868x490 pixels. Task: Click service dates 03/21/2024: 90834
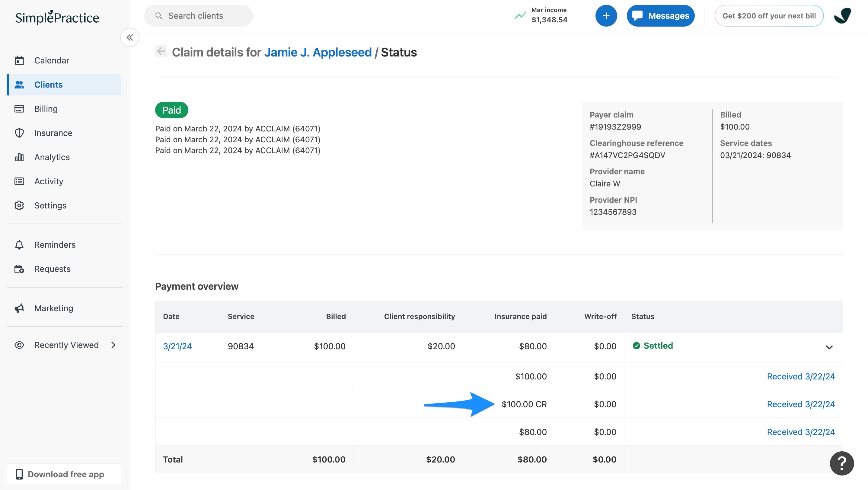pos(755,155)
